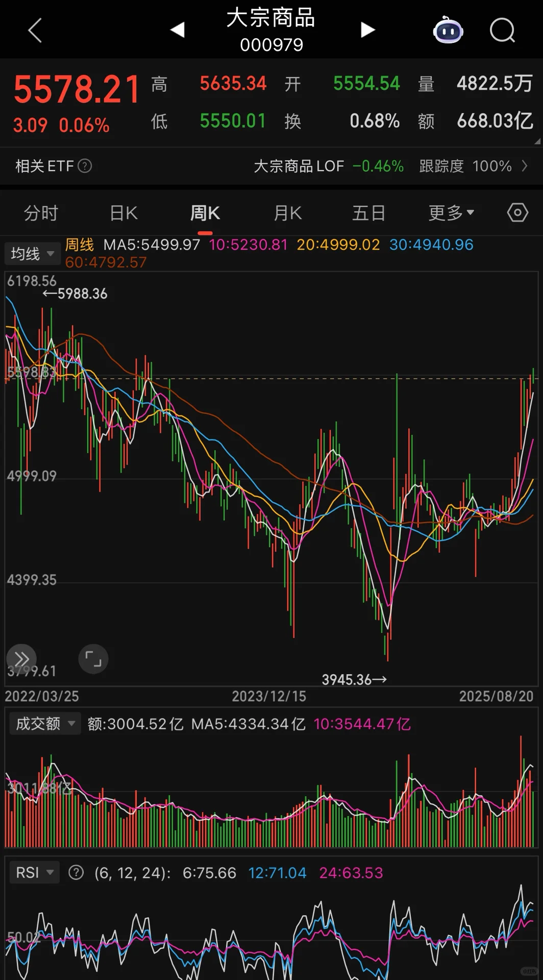
Task: Tap the 大宗商品LOF ETF link
Action: (x=299, y=166)
